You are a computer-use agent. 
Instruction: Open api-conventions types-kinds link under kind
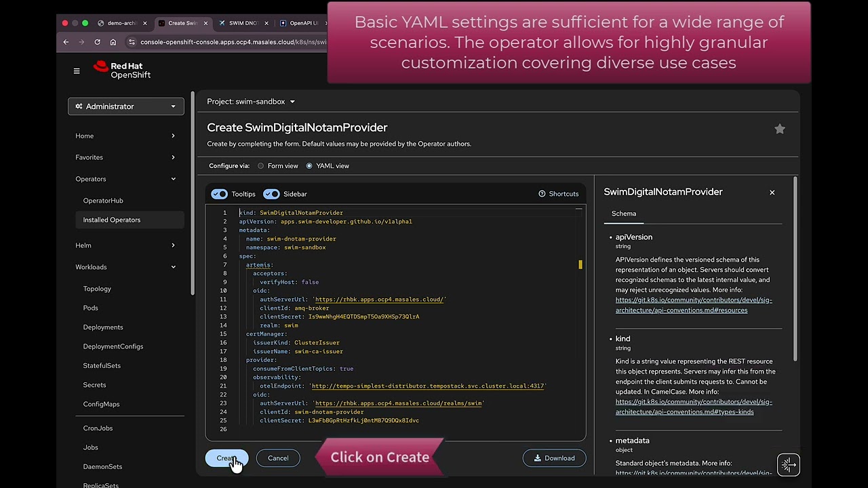pyautogui.click(x=694, y=407)
